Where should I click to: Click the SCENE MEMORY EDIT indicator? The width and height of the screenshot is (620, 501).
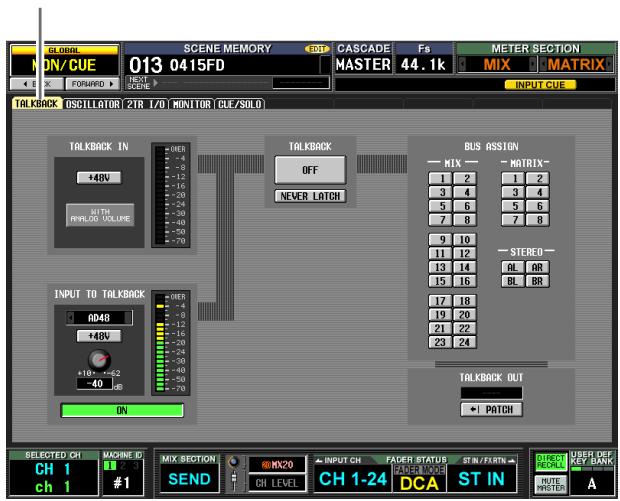[317, 49]
